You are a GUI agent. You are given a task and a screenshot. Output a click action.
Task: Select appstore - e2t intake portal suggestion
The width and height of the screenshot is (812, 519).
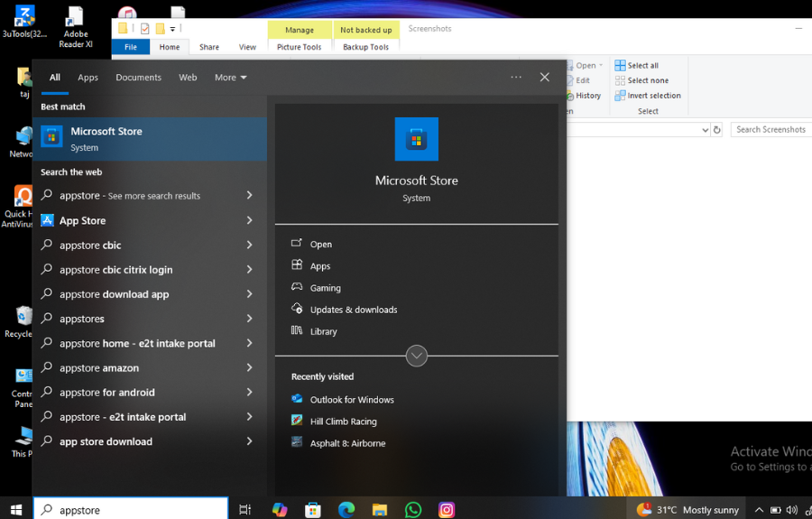(x=150, y=416)
